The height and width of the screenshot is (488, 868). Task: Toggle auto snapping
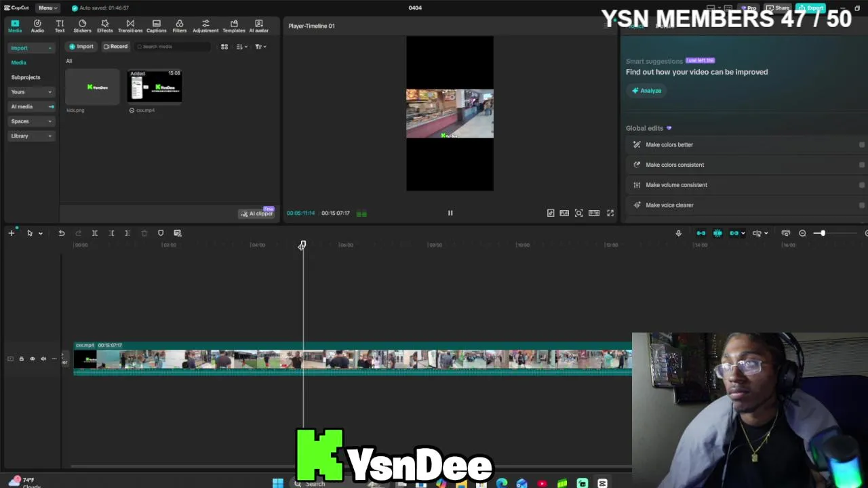click(x=717, y=233)
